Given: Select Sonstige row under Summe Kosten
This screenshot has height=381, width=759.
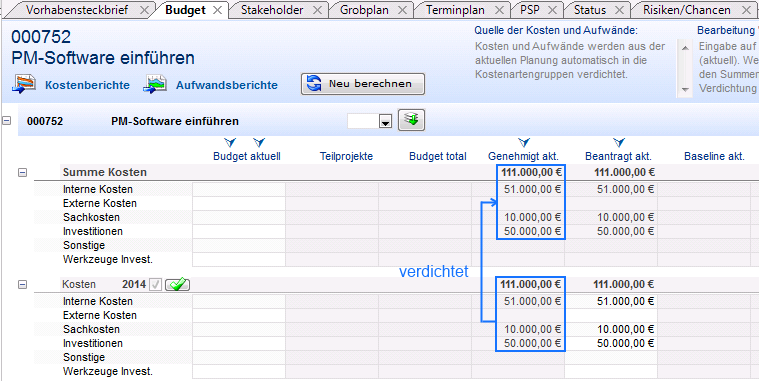Looking at the screenshot, I should [84, 245].
